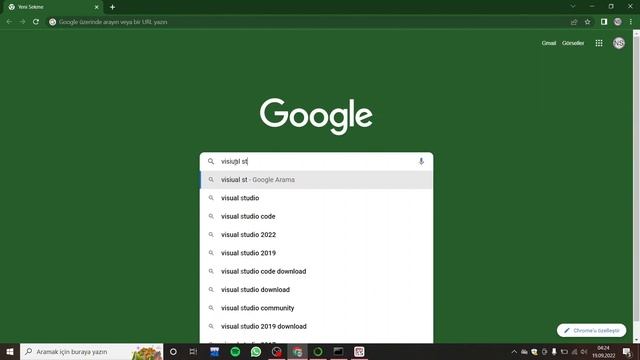The height and width of the screenshot is (360, 640).
Task: Choose suggestion "visual studio community"
Action: [316, 308]
